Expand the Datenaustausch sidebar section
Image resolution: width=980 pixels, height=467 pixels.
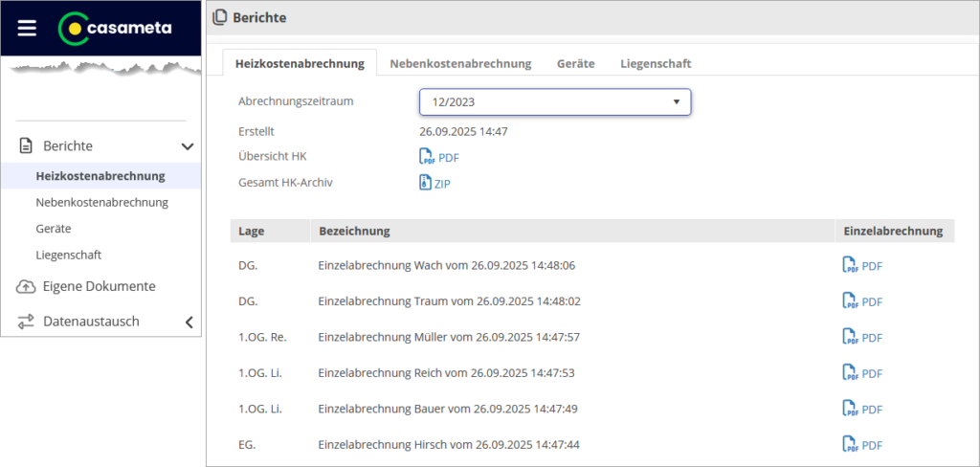click(189, 322)
